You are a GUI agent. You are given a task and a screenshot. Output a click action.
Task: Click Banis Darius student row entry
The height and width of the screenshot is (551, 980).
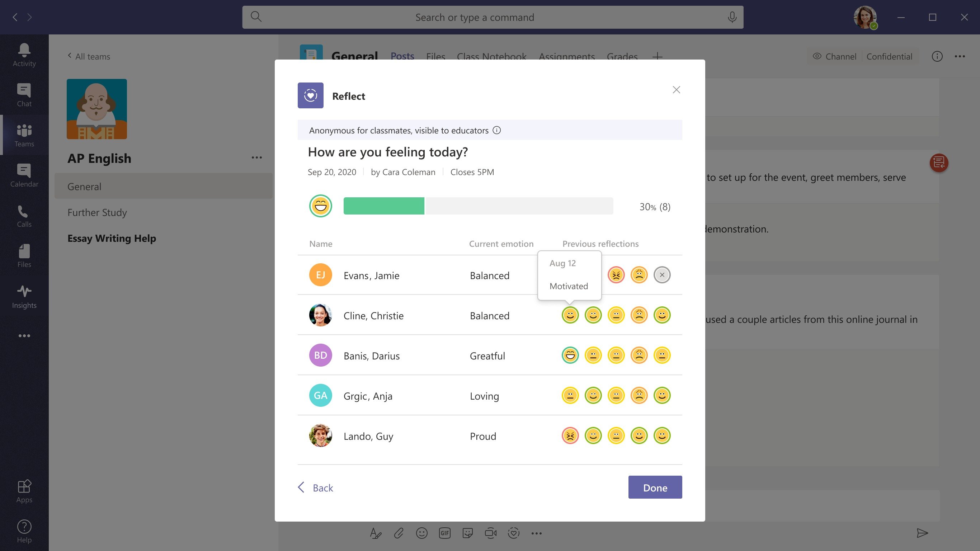point(490,355)
